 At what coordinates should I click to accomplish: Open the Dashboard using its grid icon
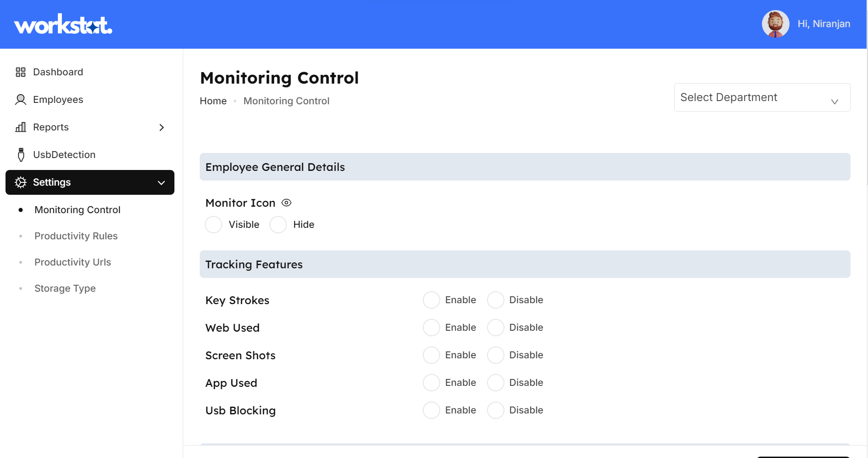coord(20,72)
